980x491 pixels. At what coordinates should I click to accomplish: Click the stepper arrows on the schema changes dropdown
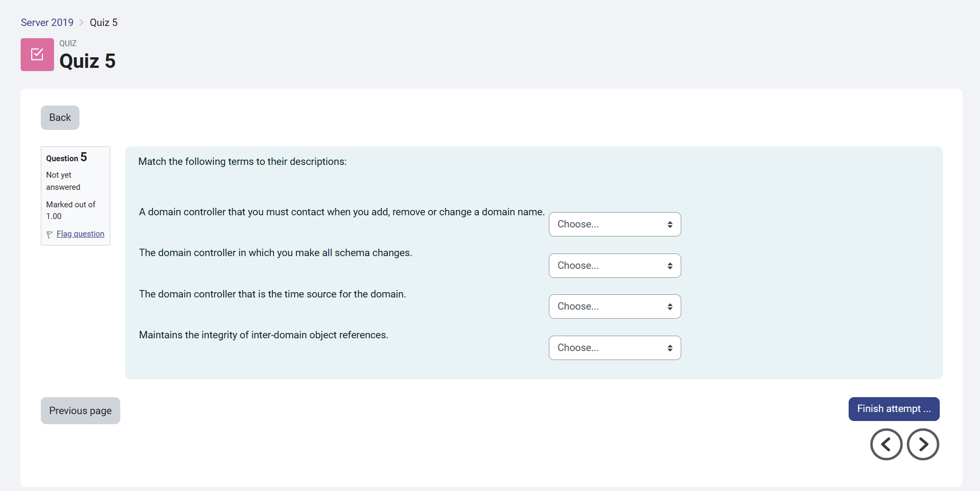[670, 265]
